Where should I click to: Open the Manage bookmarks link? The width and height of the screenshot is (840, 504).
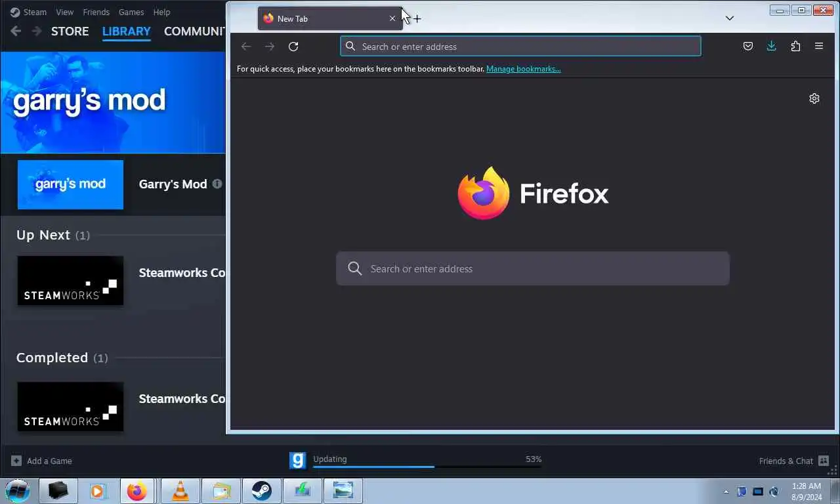[x=523, y=69]
